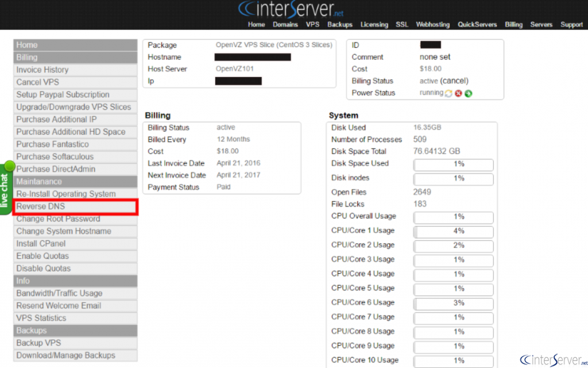Click Backup VPS in the sidebar

point(75,343)
